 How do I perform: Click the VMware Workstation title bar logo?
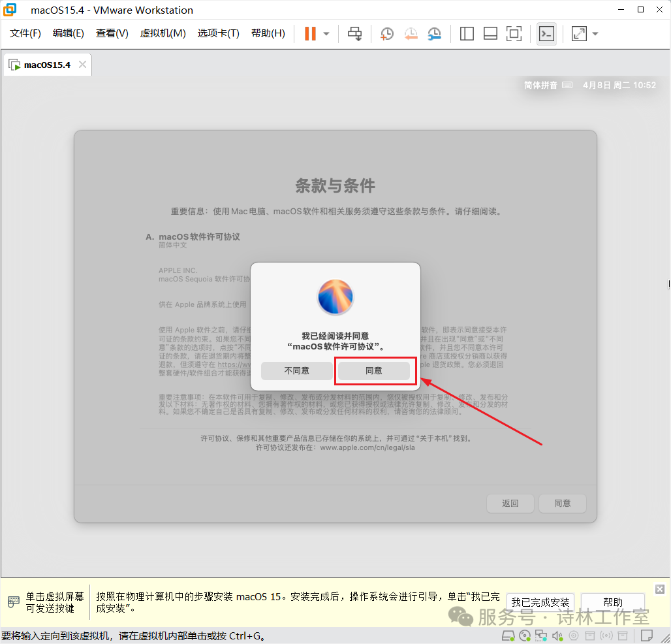[x=9, y=9]
